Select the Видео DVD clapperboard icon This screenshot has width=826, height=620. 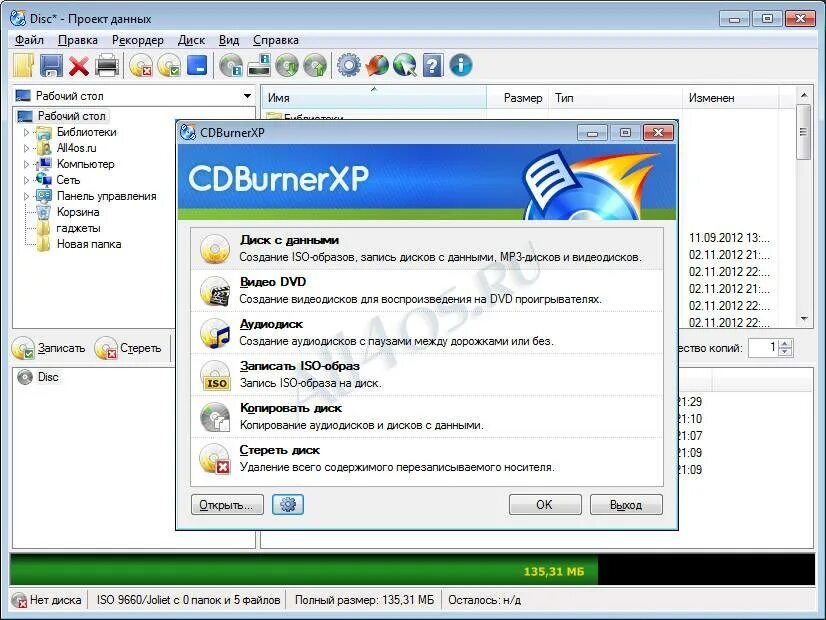[215, 291]
